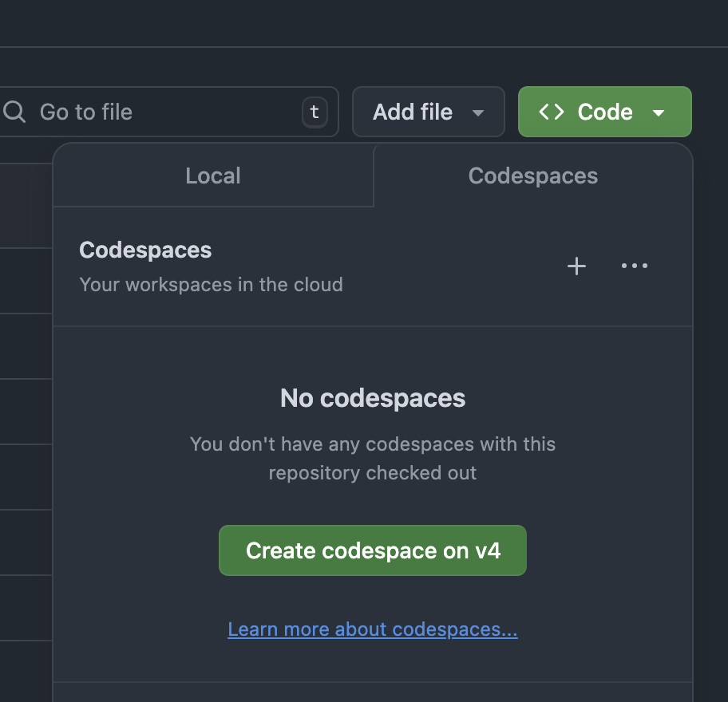Image resolution: width=728 pixels, height=702 pixels.
Task: Click the 'repository checked out' text line
Action: pyautogui.click(x=373, y=472)
